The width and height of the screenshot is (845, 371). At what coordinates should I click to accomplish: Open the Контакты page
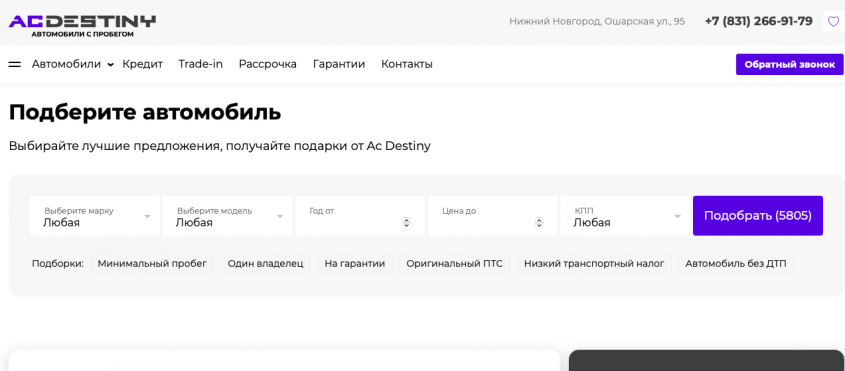pos(407,64)
